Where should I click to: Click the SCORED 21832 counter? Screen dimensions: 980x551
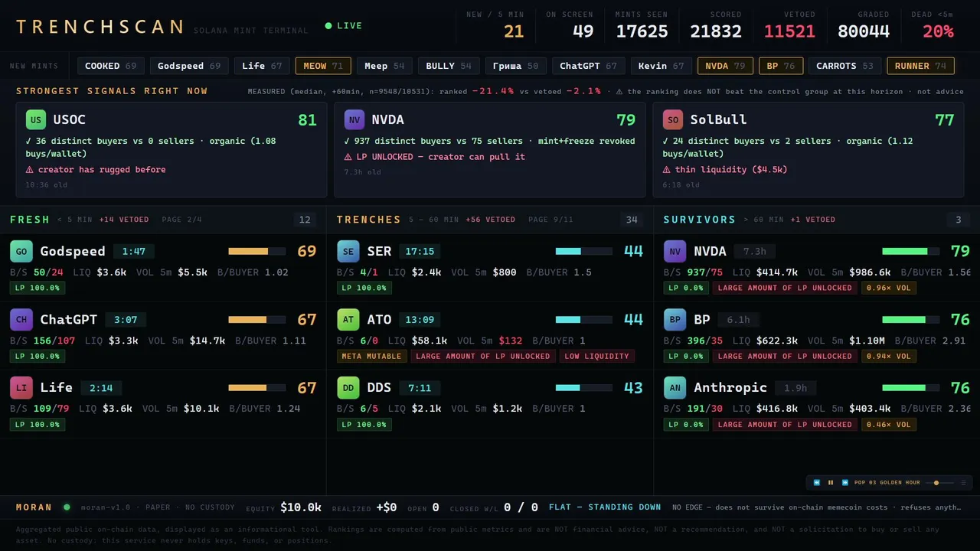tap(716, 26)
